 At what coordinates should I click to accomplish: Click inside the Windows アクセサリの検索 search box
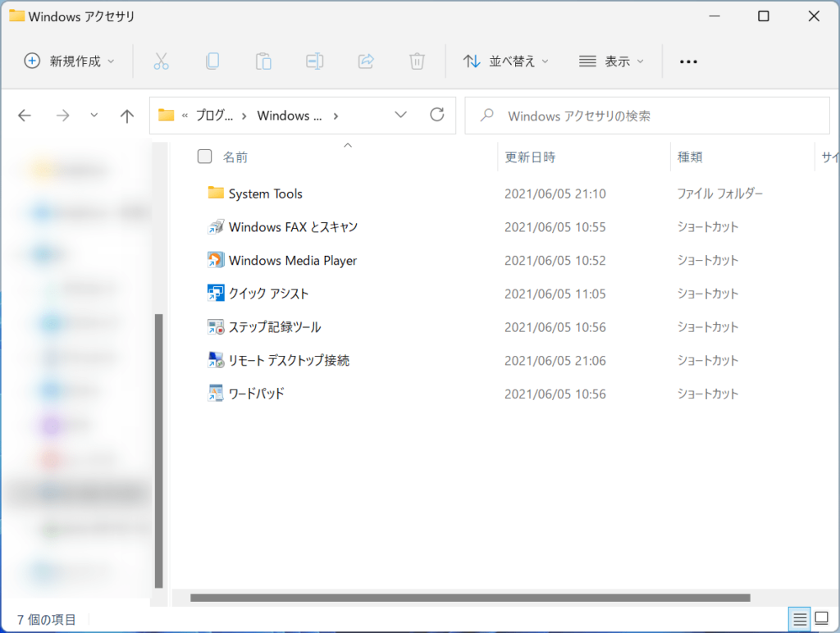pyautogui.click(x=647, y=115)
